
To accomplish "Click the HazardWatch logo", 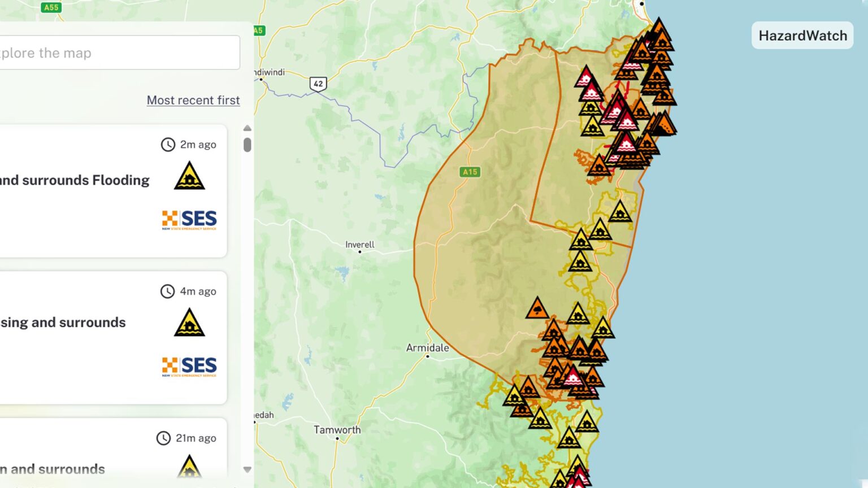I will point(802,35).
